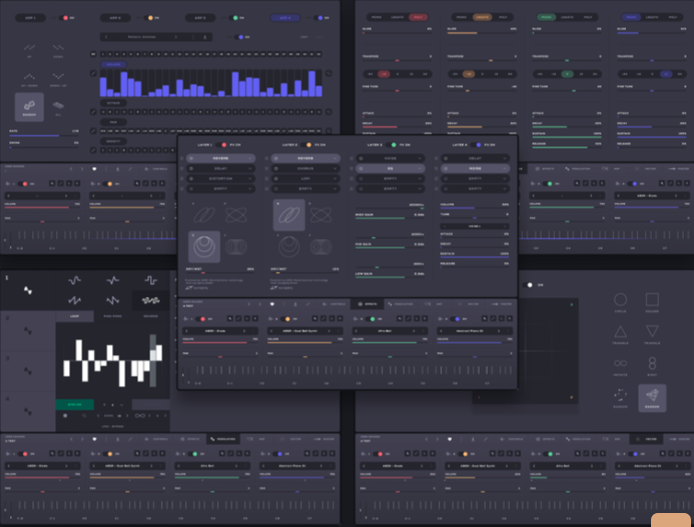Select the highlighted Random vector shape
This screenshot has height=527, width=694.
[652, 398]
